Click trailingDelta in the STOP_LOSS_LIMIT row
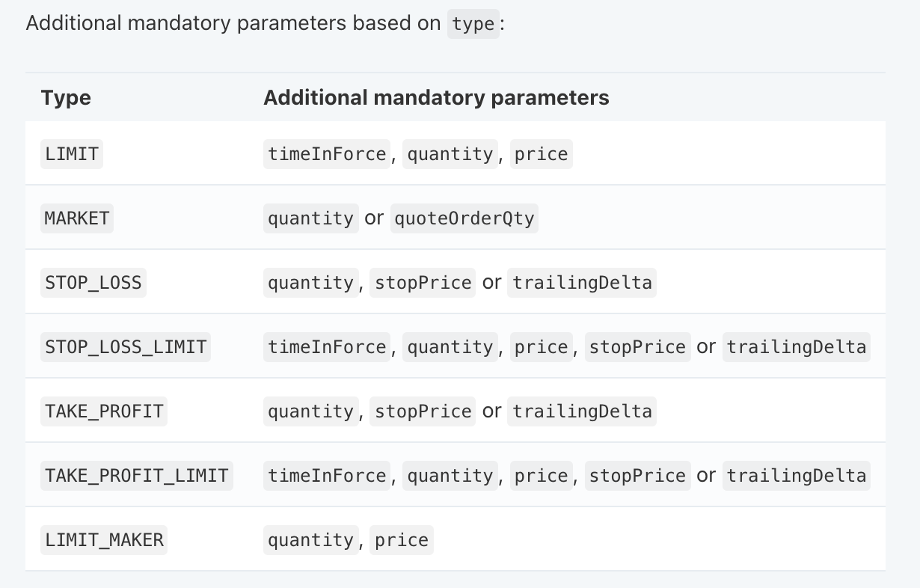The width and height of the screenshot is (920, 588). click(797, 347)
